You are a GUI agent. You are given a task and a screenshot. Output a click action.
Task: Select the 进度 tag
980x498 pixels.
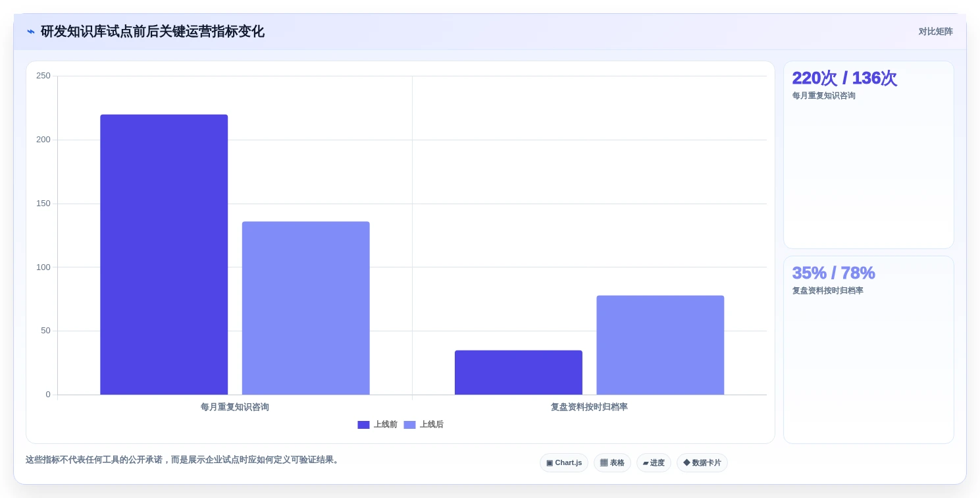click(654, 463)
